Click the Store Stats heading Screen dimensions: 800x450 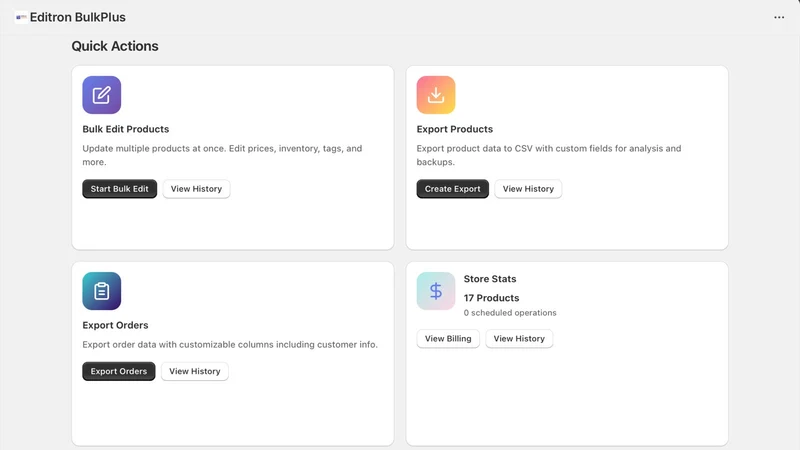coord(490,279)
